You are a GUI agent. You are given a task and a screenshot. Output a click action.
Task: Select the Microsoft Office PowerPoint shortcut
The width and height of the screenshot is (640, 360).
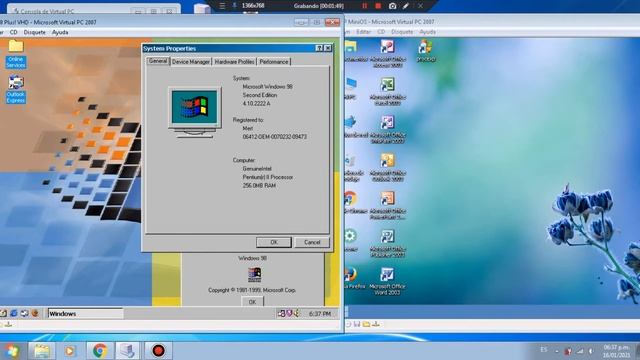click(x=387, y=205)
